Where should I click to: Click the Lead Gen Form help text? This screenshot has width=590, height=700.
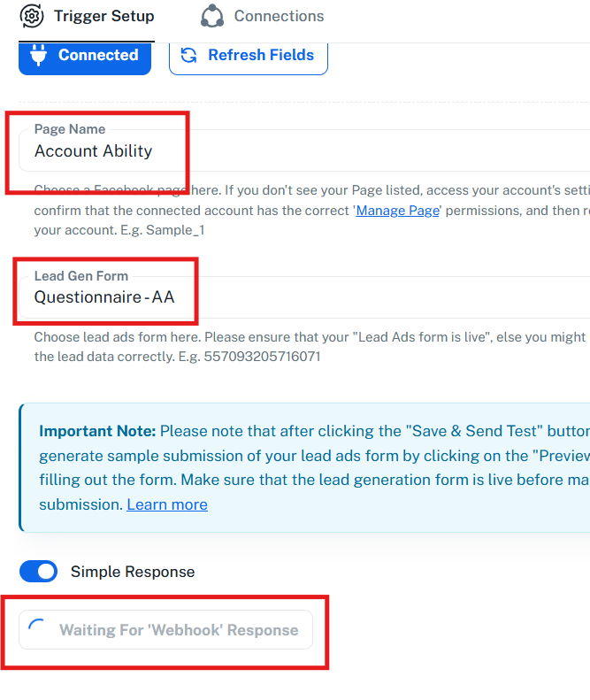click(310, 347)
